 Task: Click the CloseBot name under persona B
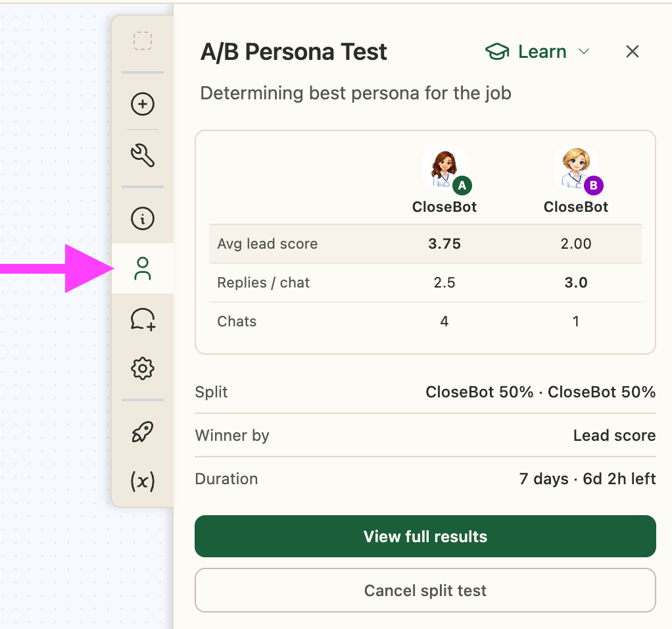(576, 207)
